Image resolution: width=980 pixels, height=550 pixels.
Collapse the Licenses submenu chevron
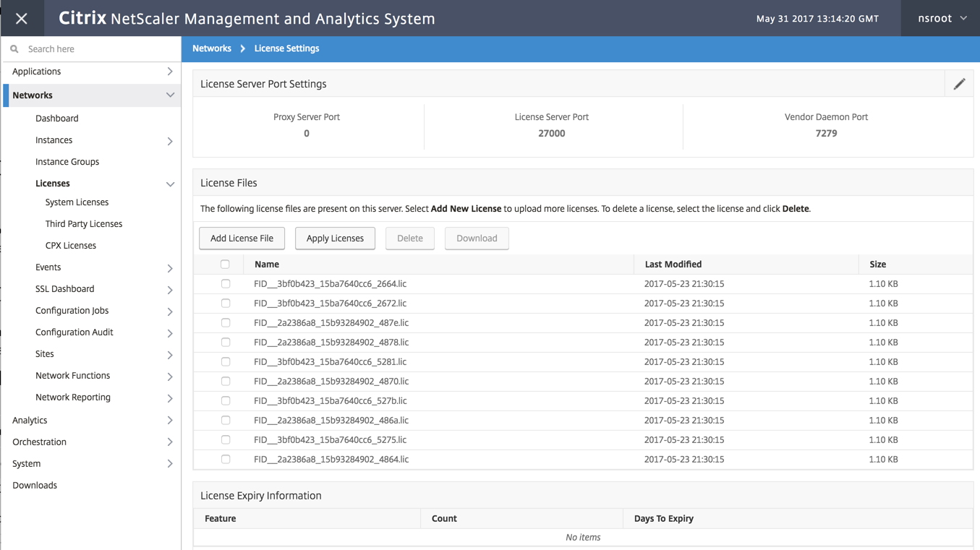pyautogui.click(x=170, y=184)
